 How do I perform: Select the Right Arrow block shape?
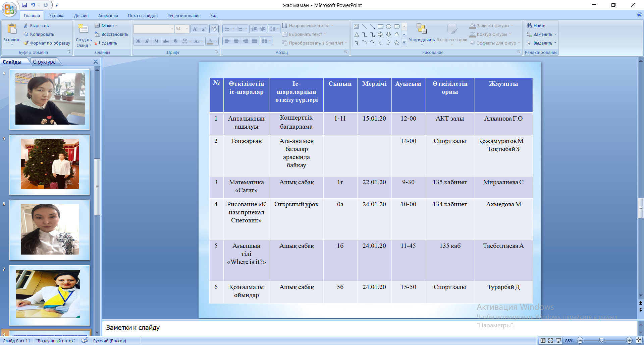click(381, 34)
